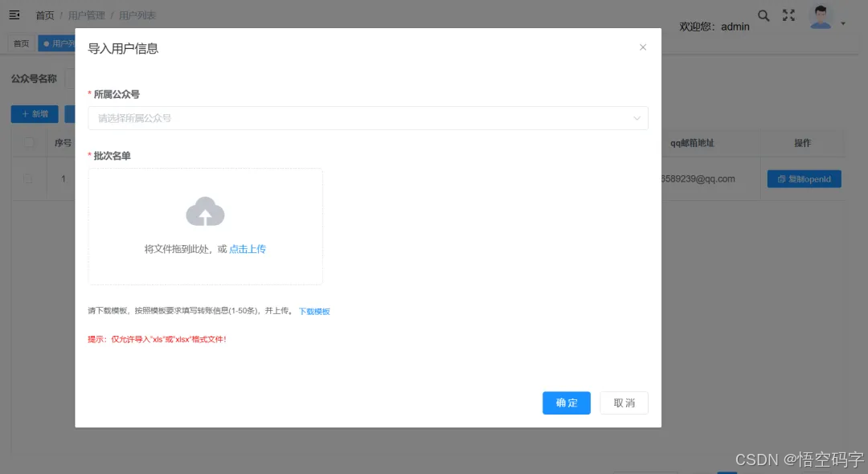This screenshot has width=868, height=474.
Task: Open the 所属公众号 select dropdown
Action: [367, 118]
